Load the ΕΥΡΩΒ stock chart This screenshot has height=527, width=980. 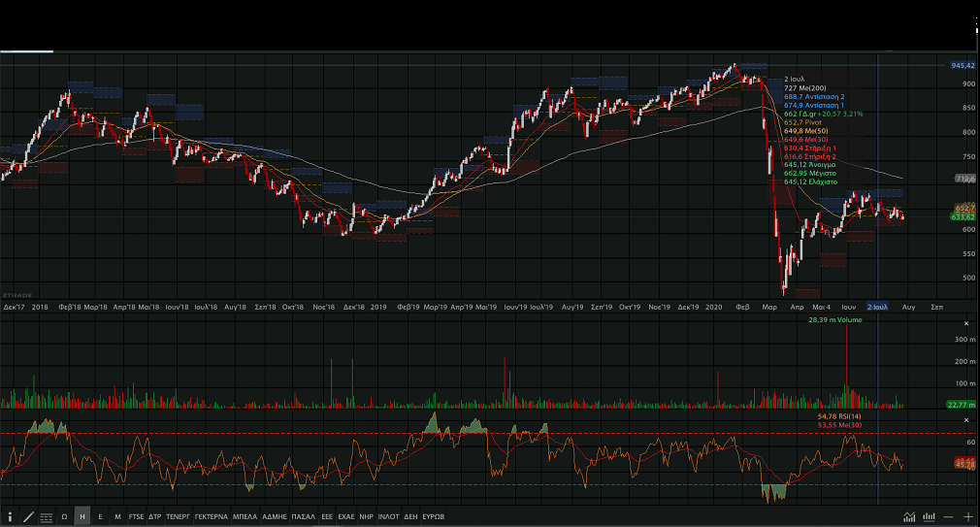(x=433, y=517)
